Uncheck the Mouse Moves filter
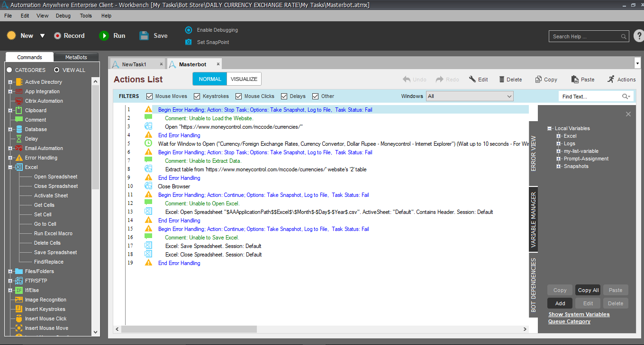Image resolution: width=644 pixels, height=345 pixels. point(150,96)
